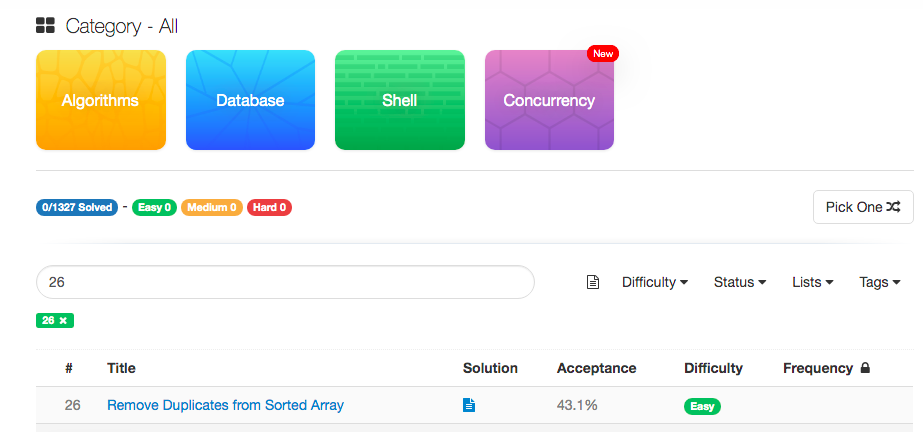Click the red New badge on Concurrency
This screenshot has height=432, width=923.
point(603,54)
